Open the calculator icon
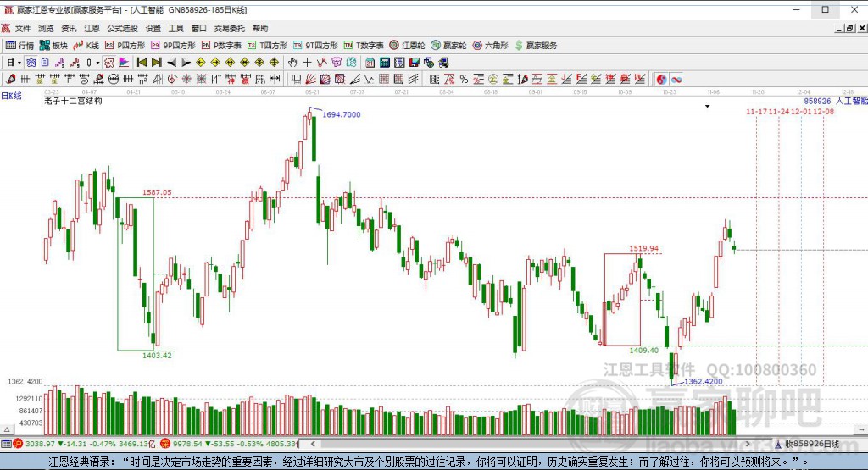 click(x=385, y=63)
